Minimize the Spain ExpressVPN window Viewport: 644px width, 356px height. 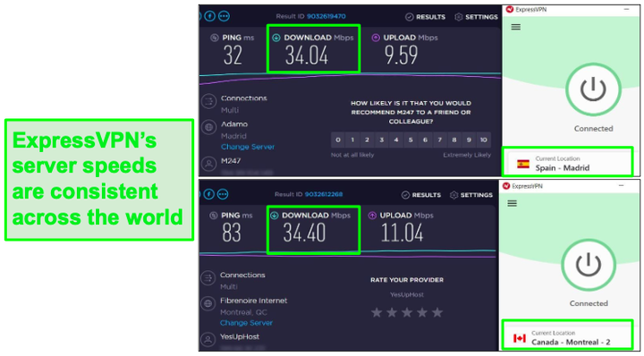click(x=626, y=9)
